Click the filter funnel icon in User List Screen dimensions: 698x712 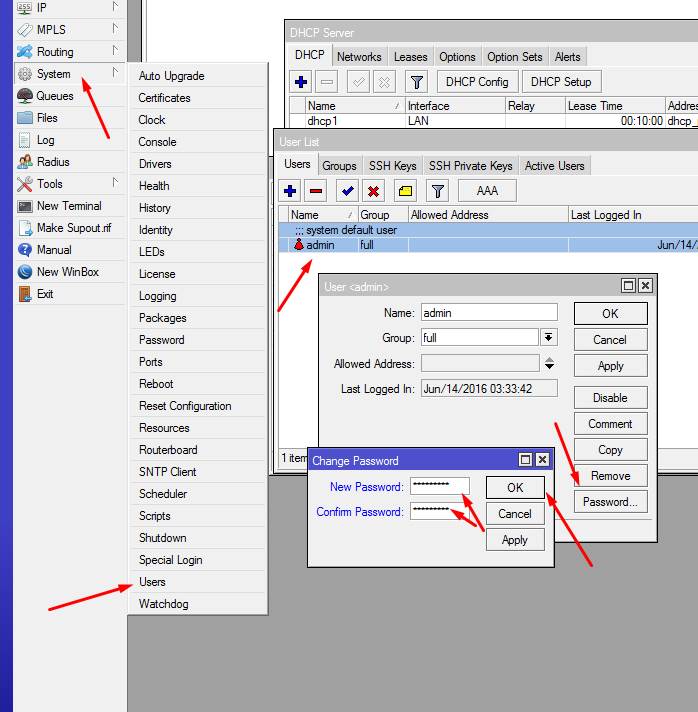click(x=437, y=191)
